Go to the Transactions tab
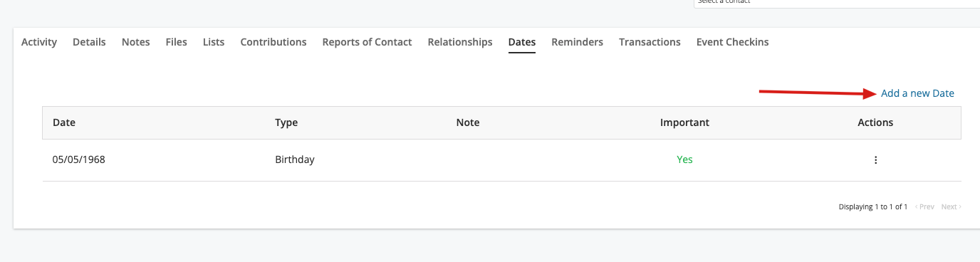The height and width of the screenshot is (262, 980). point(650,42)
